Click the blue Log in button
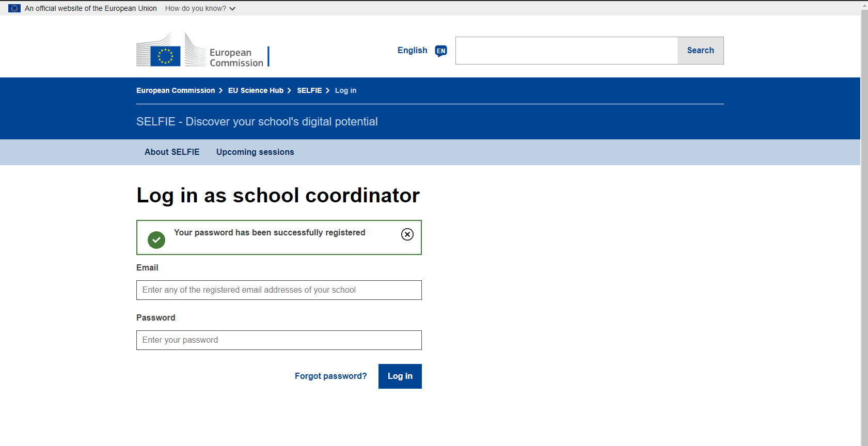 [x=400, y=376]
